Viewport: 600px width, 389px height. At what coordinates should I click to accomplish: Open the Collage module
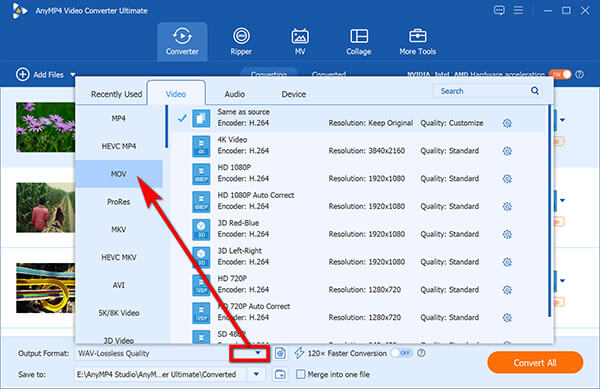tap(359, 41)
